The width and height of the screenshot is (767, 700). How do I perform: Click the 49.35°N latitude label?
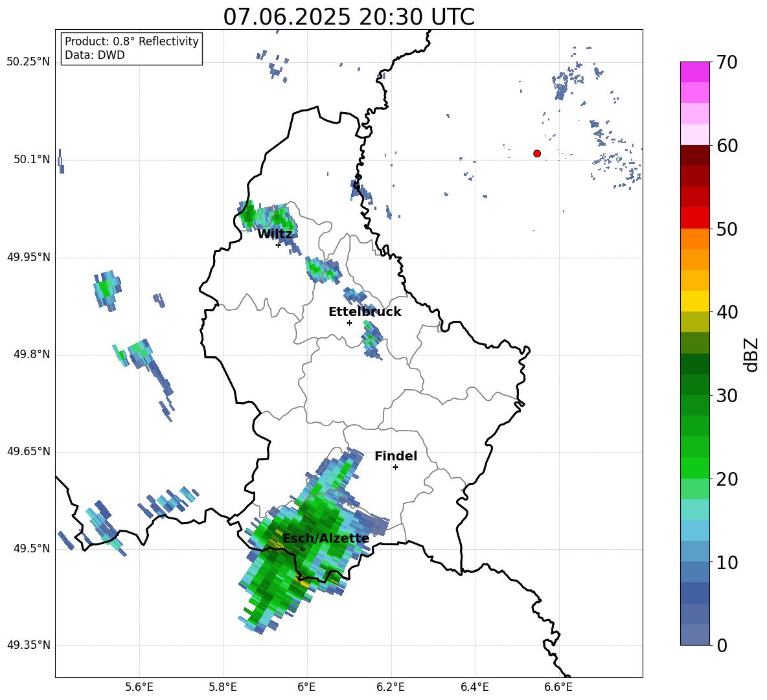[28, 645]
